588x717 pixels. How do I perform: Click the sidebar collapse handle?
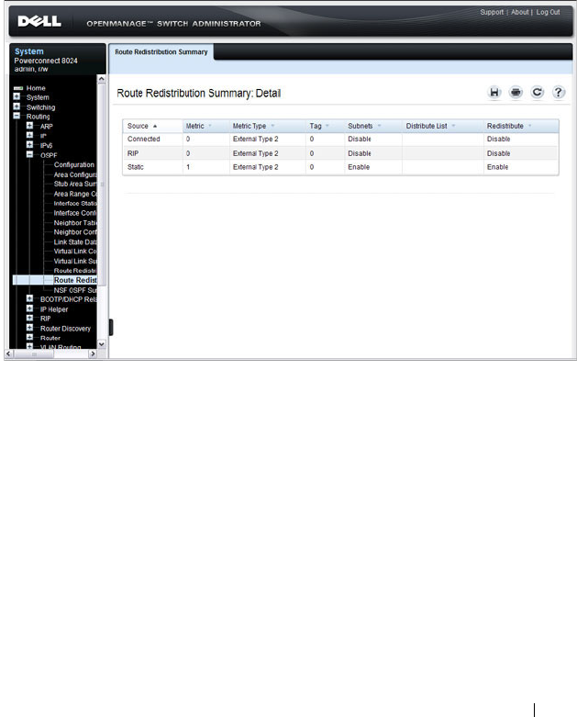pyautogui.click(x=111, y=327)
